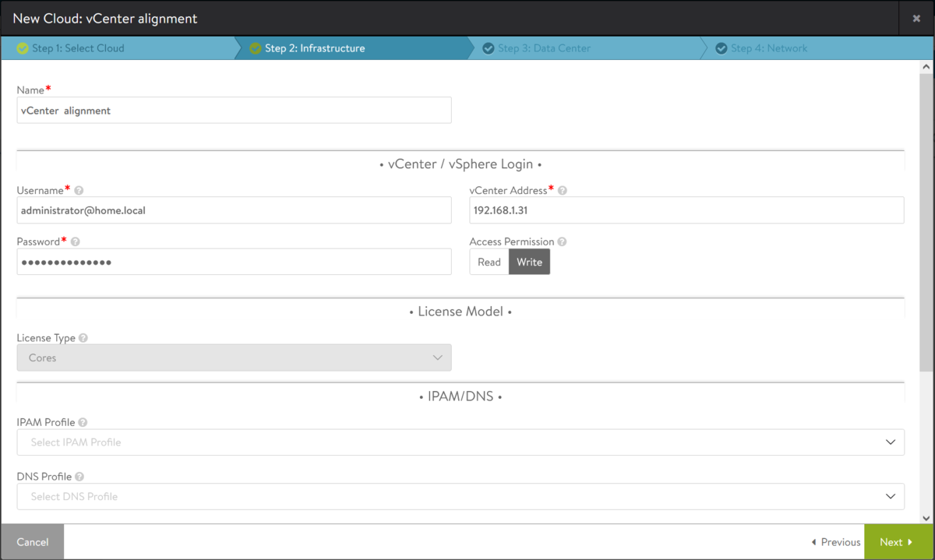Open help icon next to Password
The image size is (935, 560).
click(75, 241)
